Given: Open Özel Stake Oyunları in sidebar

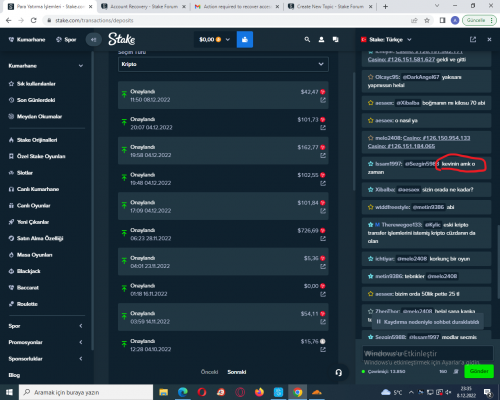Looking at the screenshot, I should click(37, 156).
